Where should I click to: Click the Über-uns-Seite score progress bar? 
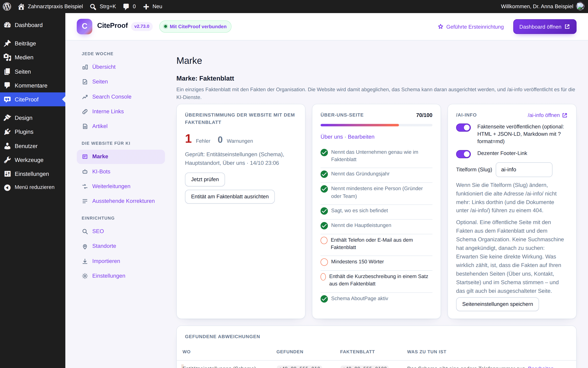(376, 125)
